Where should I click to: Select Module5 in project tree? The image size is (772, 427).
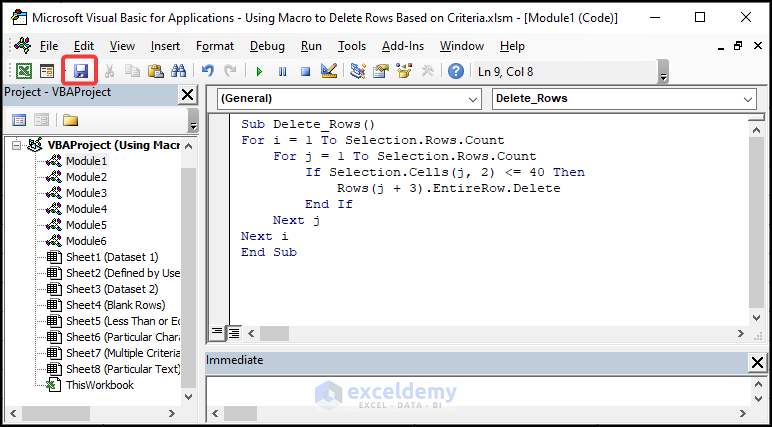coord(86,225)
